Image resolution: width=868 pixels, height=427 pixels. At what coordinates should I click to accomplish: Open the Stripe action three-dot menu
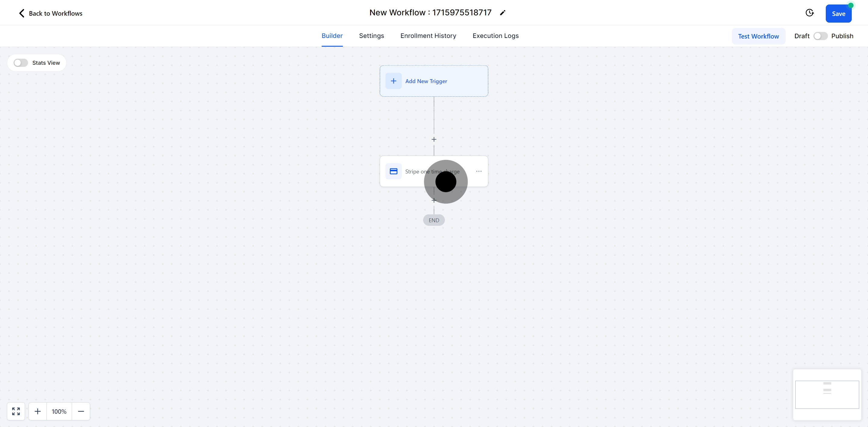click(479, 171)
